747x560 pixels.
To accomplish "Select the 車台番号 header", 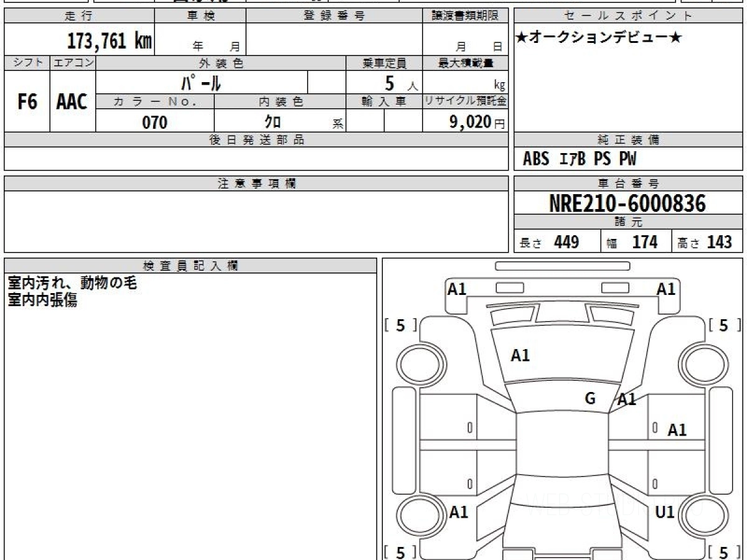I will point(628,184).
